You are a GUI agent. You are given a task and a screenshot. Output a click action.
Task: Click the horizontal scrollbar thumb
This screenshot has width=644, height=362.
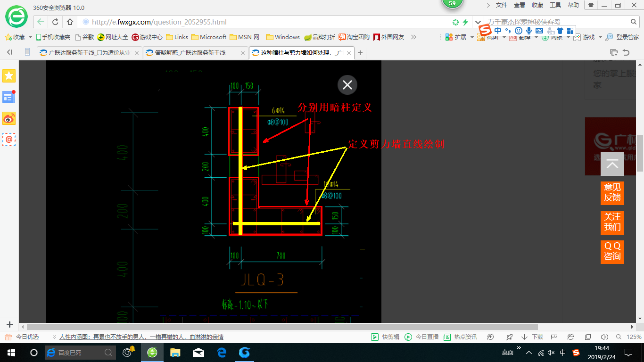(x=282, y=327)
